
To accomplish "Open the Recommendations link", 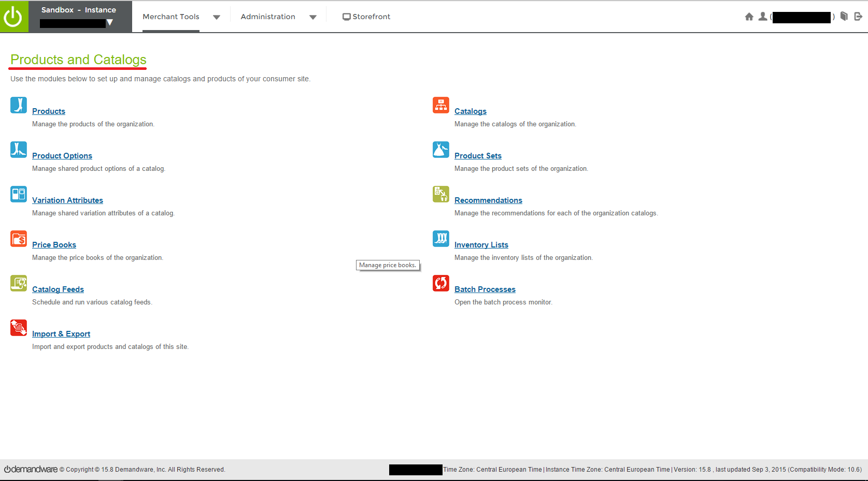I will (488, 200).
